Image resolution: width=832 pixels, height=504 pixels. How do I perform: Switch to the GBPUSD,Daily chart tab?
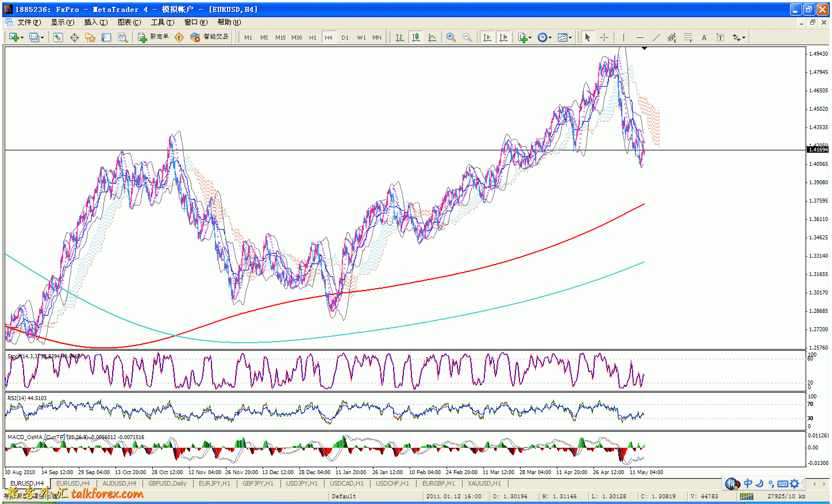pos(167,483)
